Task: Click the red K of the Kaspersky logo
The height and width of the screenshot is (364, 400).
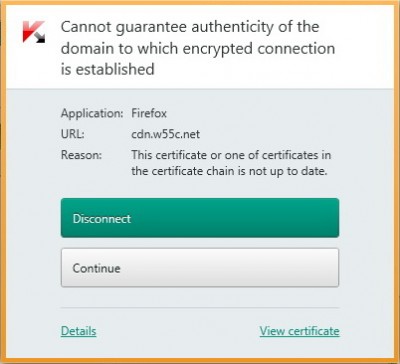Action: click(30, 30)
